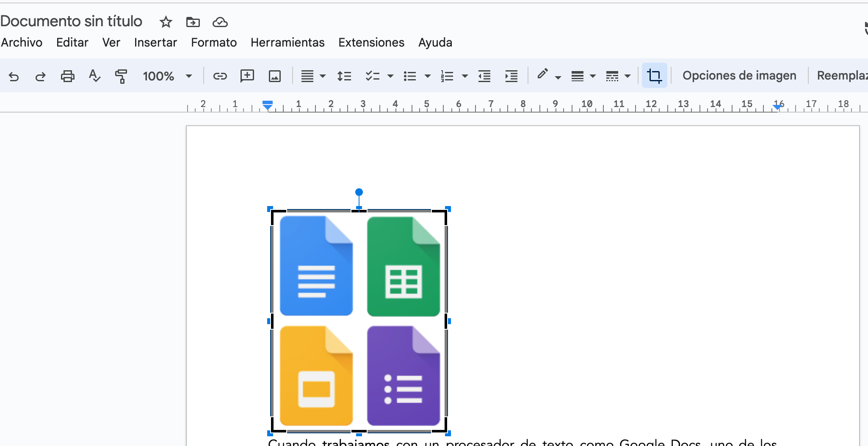Open the border color pencil tool
The image size is (868, 446).
(x=542, y=75)
